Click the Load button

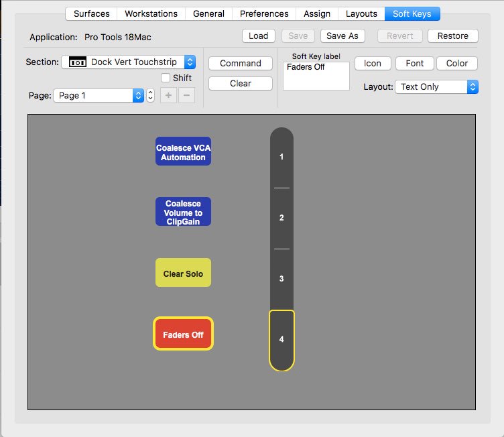(x=259, y=36)
